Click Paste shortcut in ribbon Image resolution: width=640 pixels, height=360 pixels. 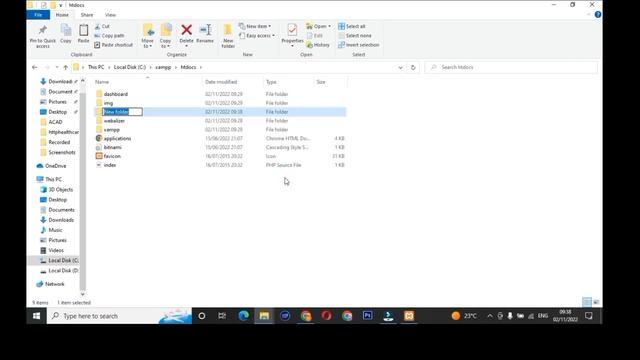(114, 45)
